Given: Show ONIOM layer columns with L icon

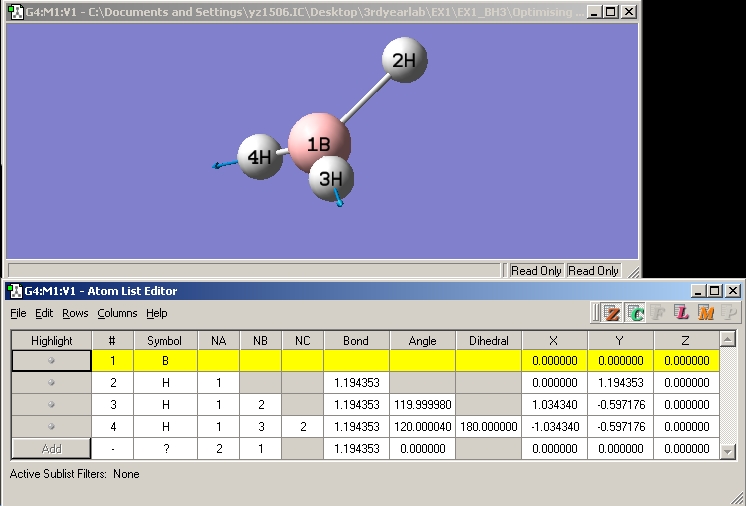Looking at the screenshot, I should [x=681, y=313].
